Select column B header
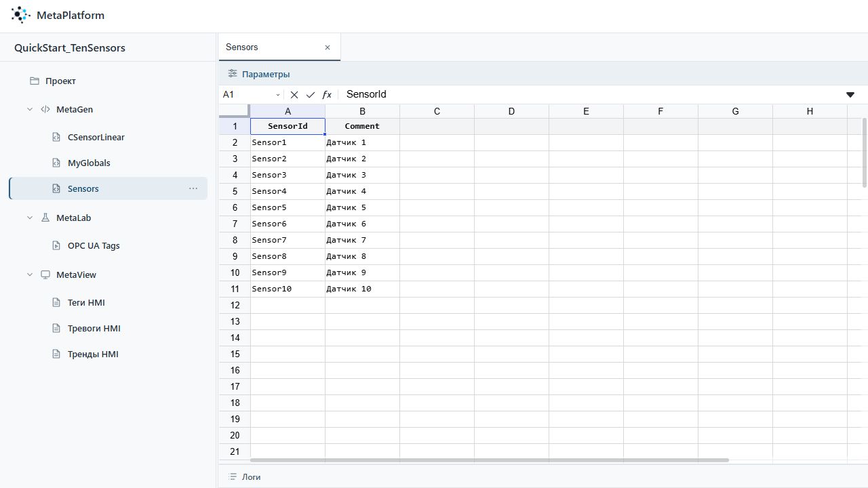This screenshot has height=488, width=868. pyautogui.click(x=362, y=111)
